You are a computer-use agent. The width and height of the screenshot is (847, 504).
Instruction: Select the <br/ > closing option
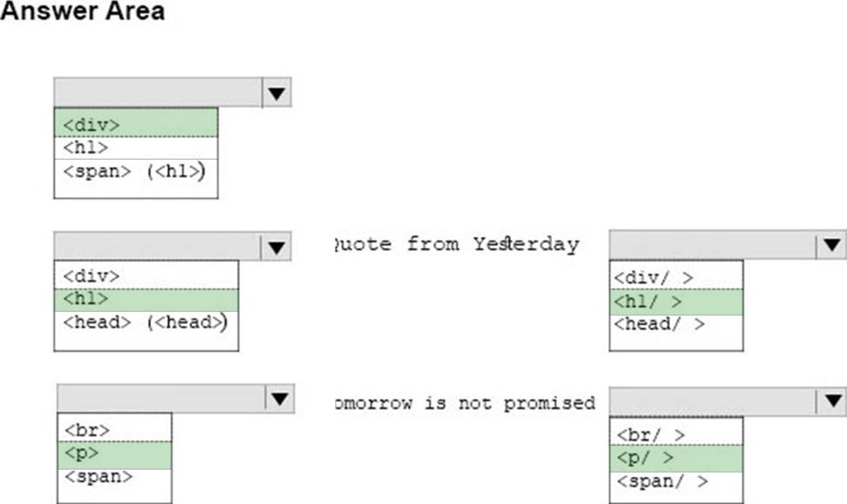pyautogui.click(x=677, y=434)
